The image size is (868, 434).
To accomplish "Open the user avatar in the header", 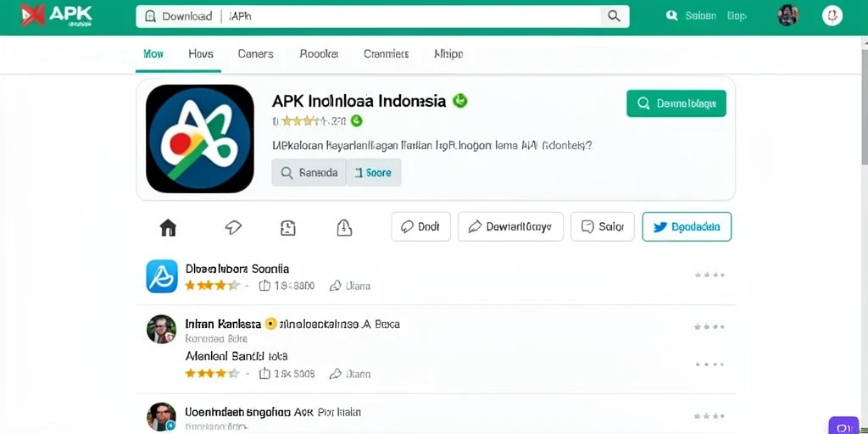I will tap(787, 15).
